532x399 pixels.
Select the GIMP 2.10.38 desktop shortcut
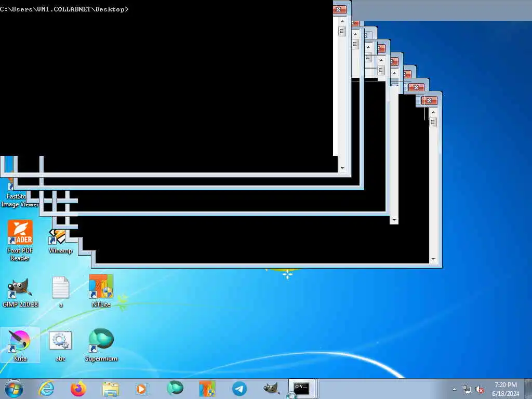20,293
